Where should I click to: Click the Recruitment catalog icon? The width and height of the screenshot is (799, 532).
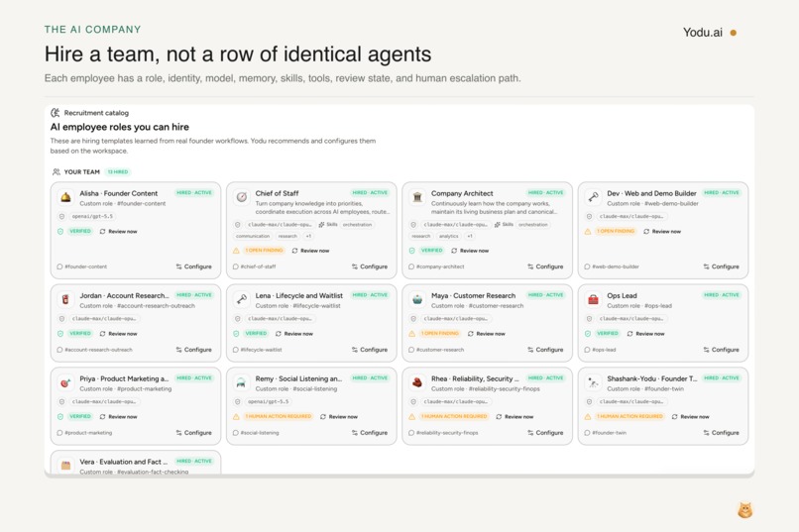[x=56, y=113]
